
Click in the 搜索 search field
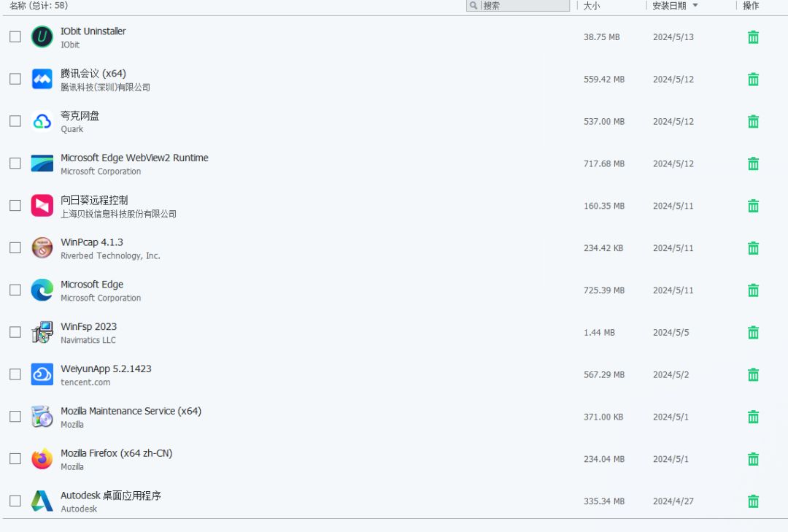tap(518, 6)
